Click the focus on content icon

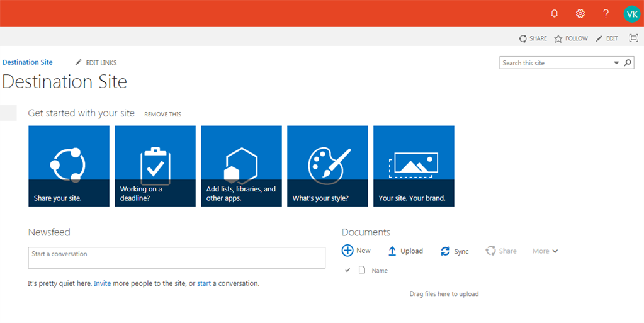[x=633, y=38]
